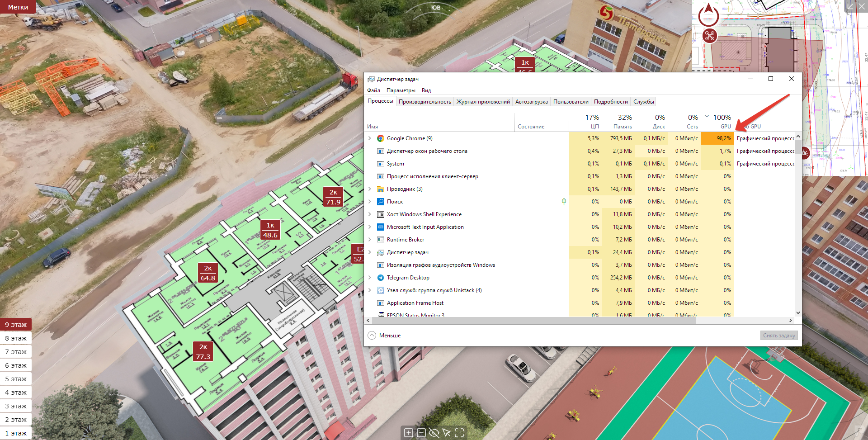Expand the Google Chrome (9) process group
Screen dimensions: 868x440
click(370, 138)
